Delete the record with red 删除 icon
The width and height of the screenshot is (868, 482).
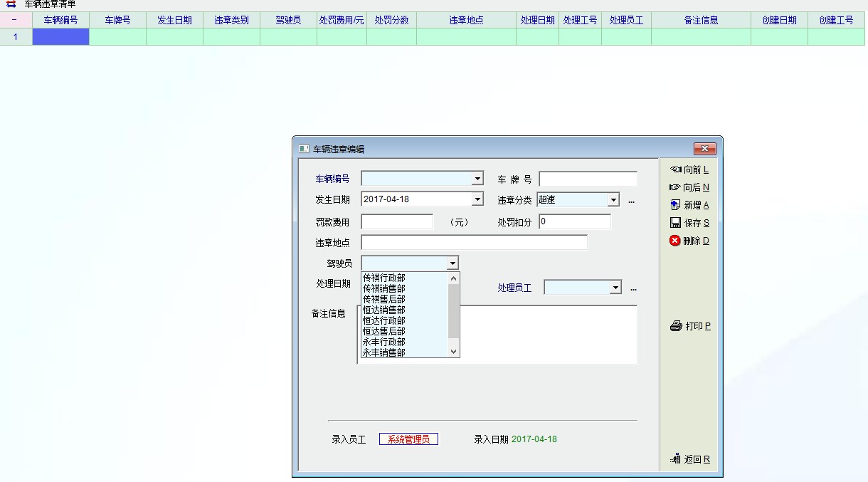tap(689, 241)
